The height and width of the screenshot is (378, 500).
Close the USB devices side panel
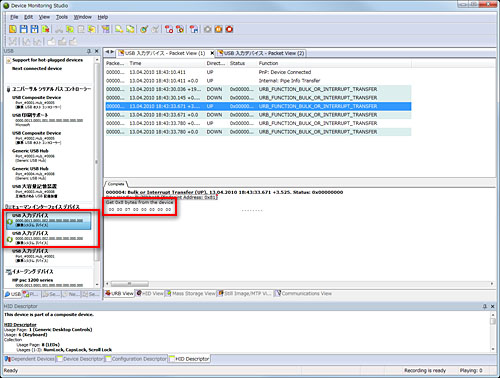[97, 51]
